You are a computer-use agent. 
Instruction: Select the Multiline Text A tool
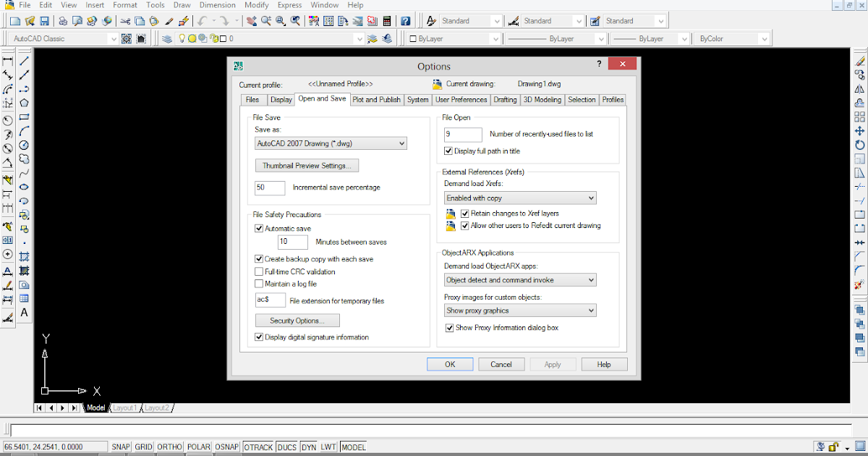[x=24, y=313]
